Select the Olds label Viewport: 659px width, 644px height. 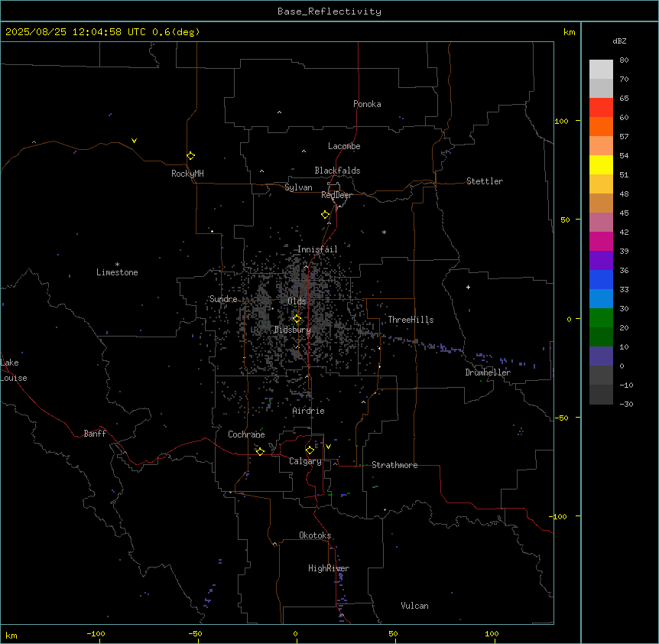click(297, 301)
